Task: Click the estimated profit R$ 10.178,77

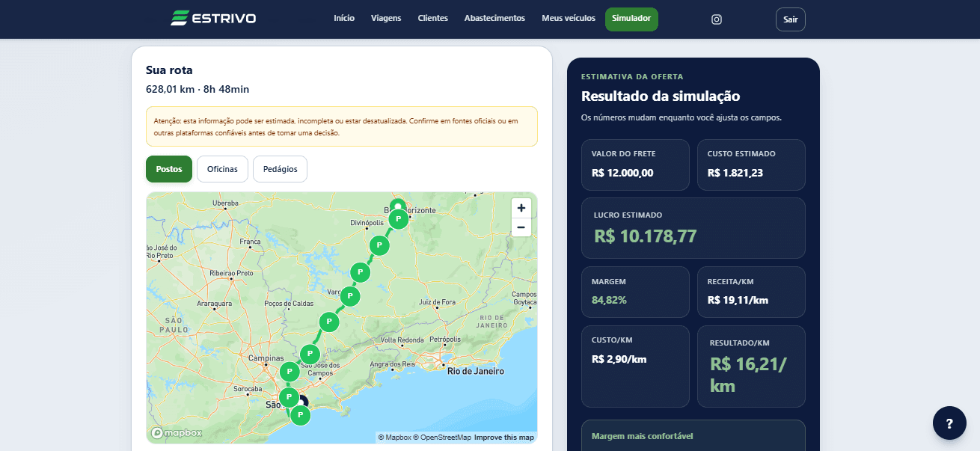Action: [x=646, y=236]
